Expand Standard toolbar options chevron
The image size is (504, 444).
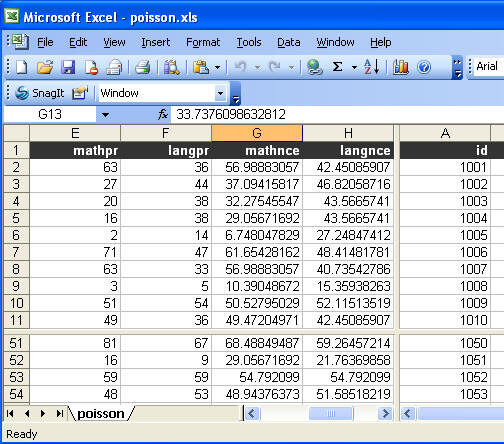tap(457, 68)
